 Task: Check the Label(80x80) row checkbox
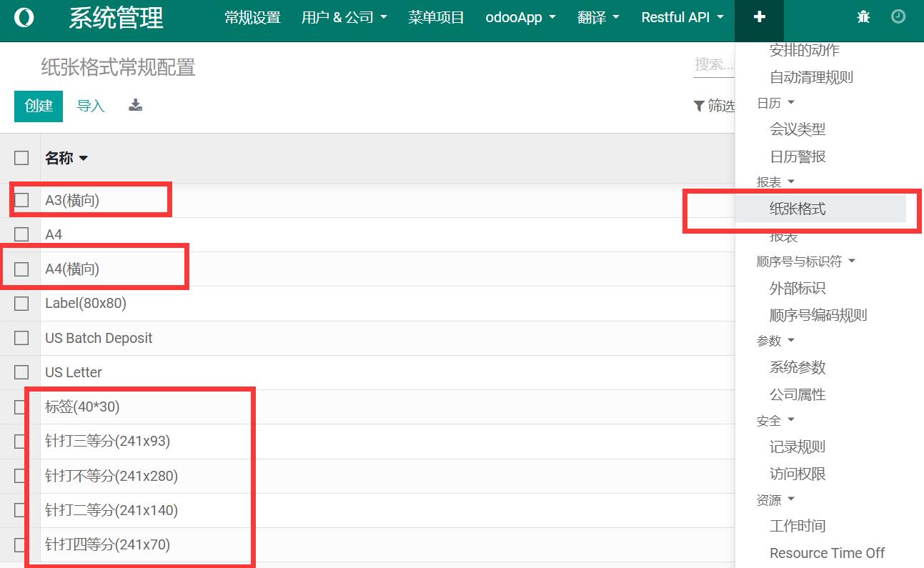pos(21,304)
